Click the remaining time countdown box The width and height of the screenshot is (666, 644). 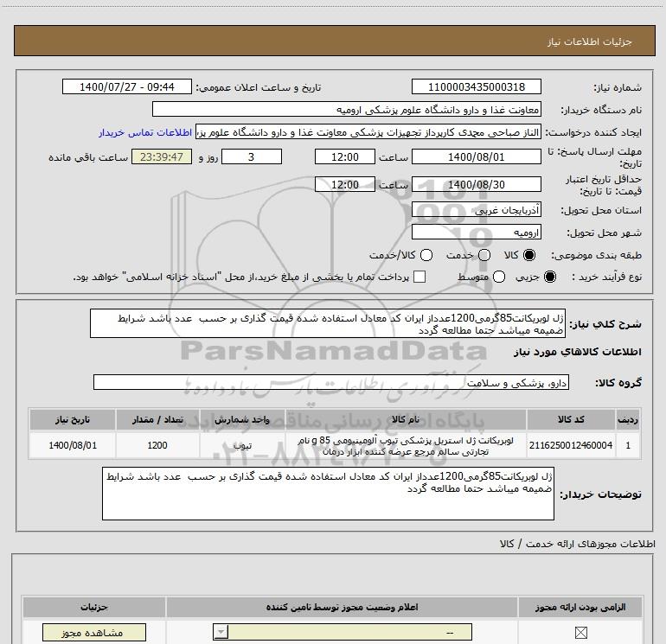click(161, 157)
